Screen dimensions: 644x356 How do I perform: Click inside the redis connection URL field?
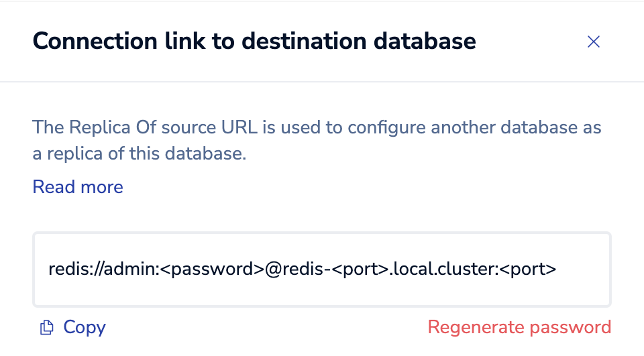click(x=322, y=270)
